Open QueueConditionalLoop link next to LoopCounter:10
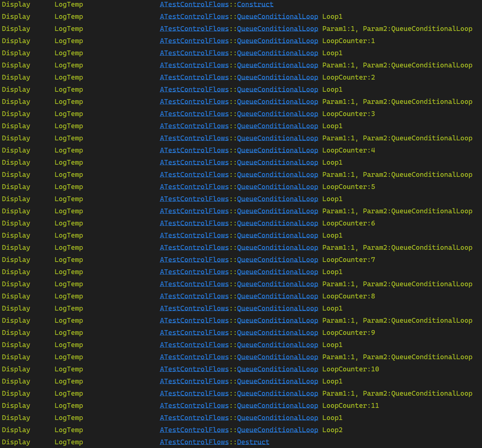Viewport: 482px width, 448px height. tap(277, 369)
